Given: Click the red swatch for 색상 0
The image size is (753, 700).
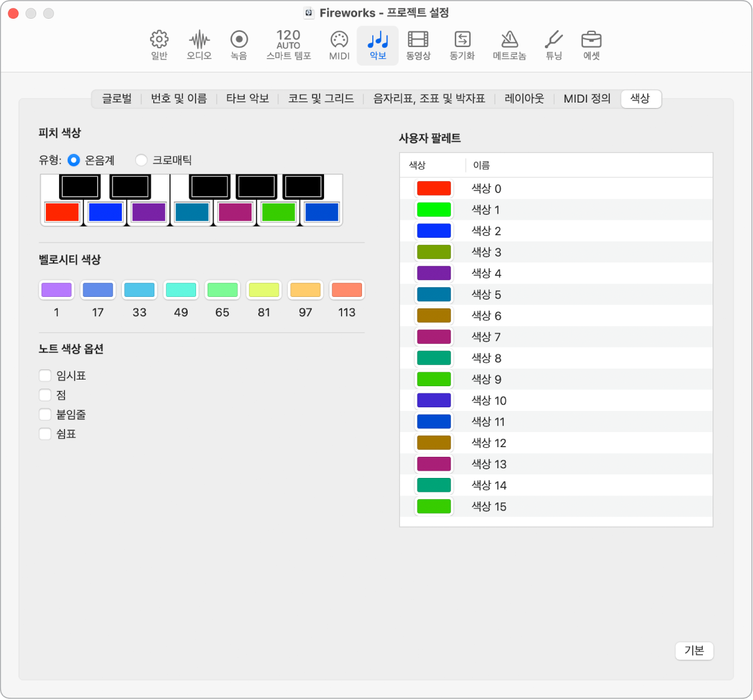Looking at the screenshot, I should coord(434,188).
